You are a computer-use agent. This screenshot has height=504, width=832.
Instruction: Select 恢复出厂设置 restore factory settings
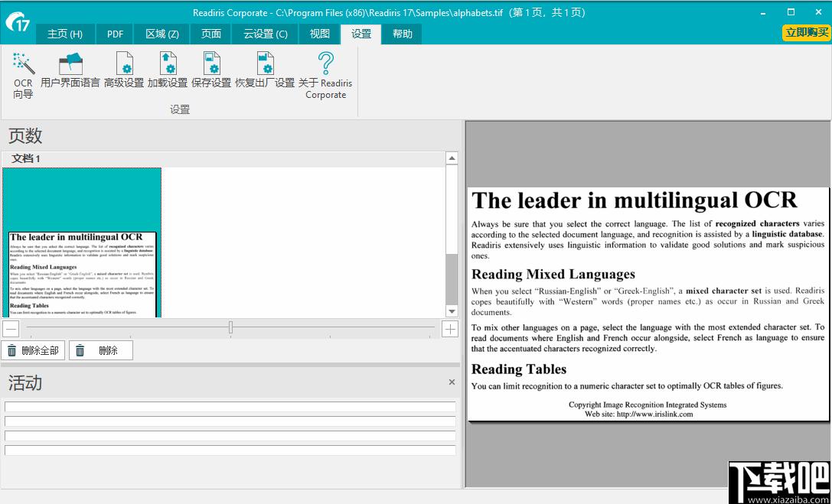coord(265,70)
